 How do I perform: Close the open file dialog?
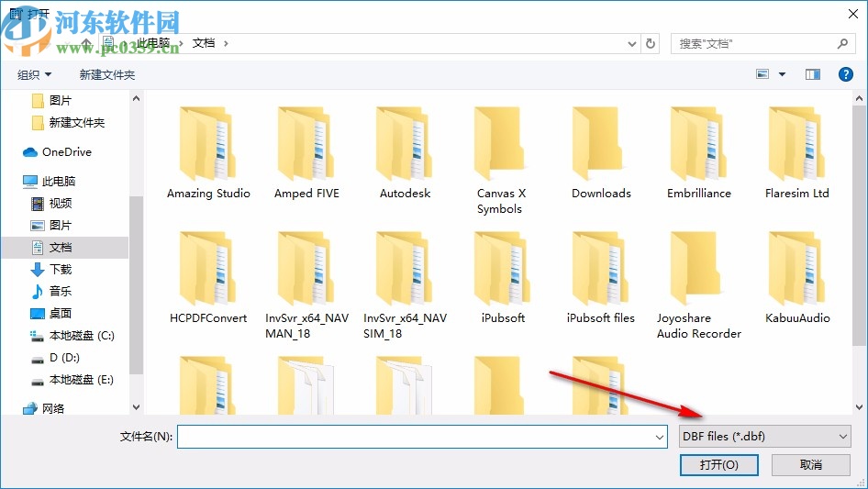pos(853,14)
